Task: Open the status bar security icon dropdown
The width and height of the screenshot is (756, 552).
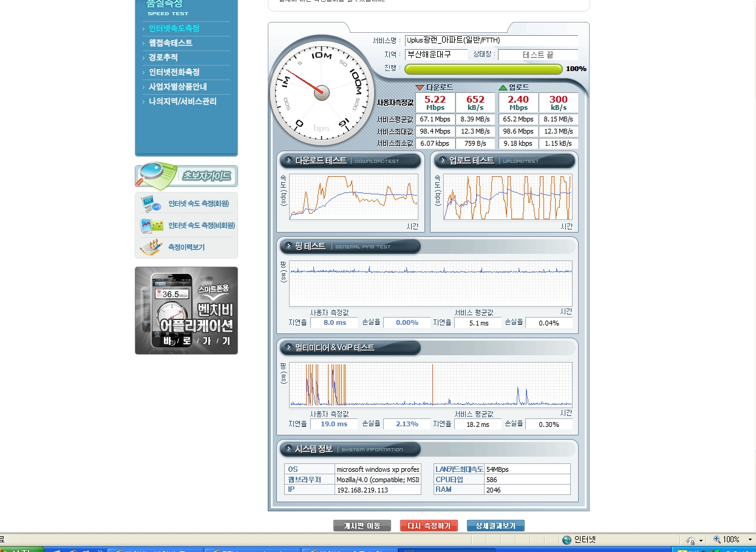Action: (694, 540)
